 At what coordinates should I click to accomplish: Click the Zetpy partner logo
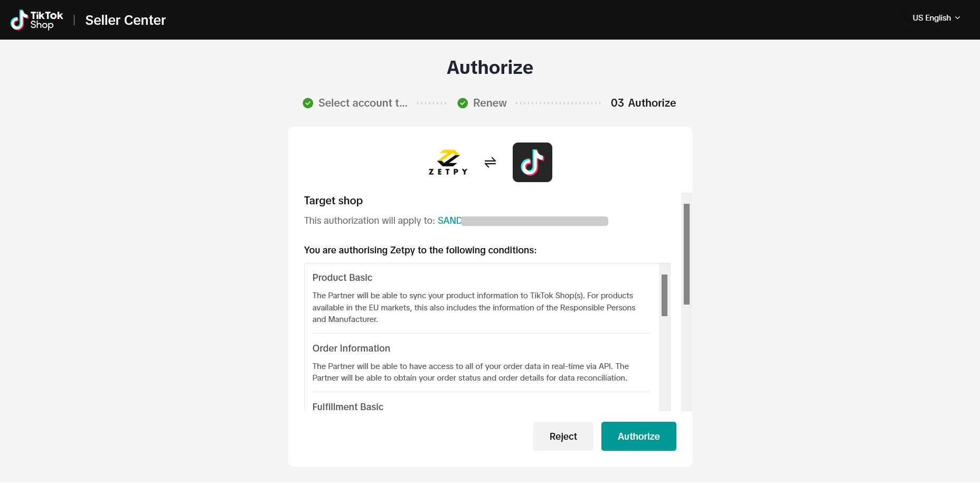click(448, 162)
